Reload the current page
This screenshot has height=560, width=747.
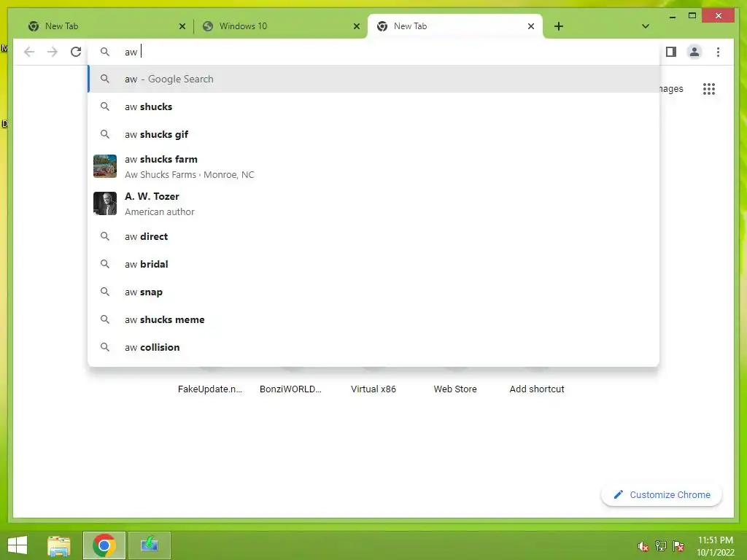pos(76,52)
